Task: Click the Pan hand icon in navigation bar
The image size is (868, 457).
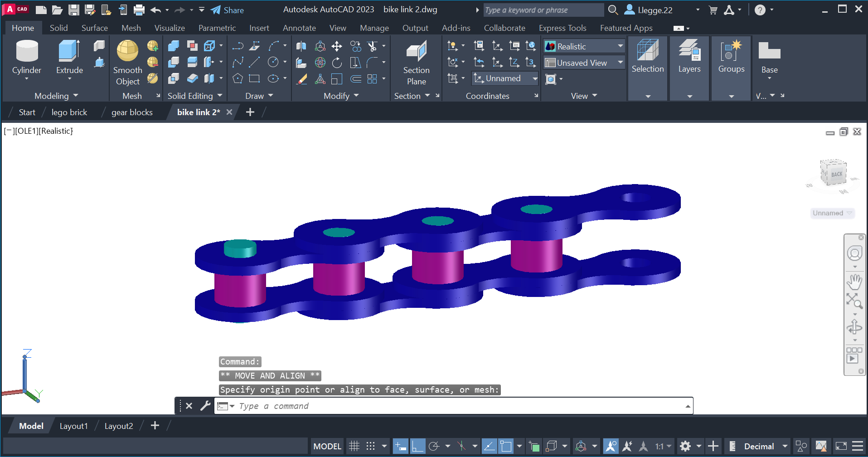Action: click(854, 282)
